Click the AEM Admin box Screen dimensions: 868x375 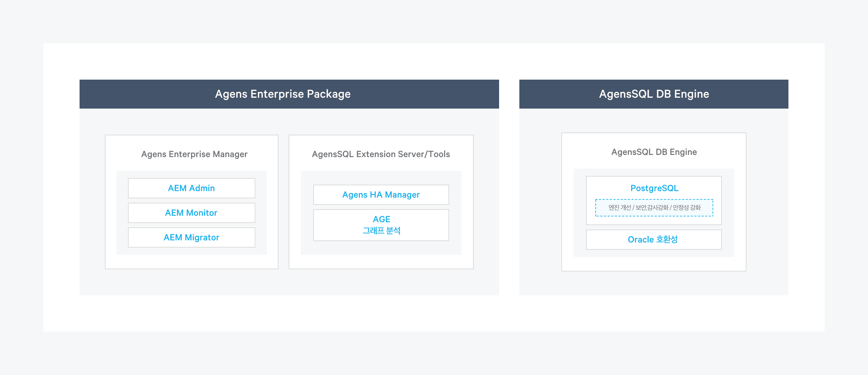tap(191, 188)
